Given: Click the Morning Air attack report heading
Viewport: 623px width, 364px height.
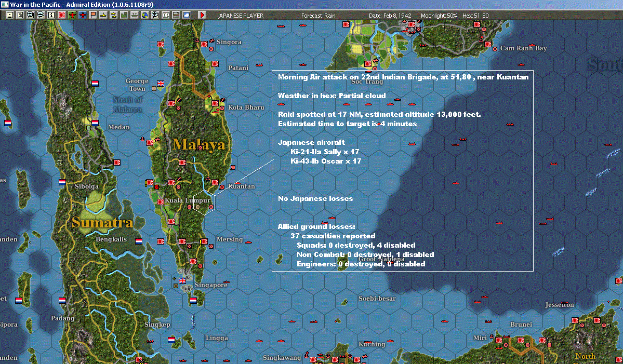Looking at the screenshot, I should coord(403,77).
